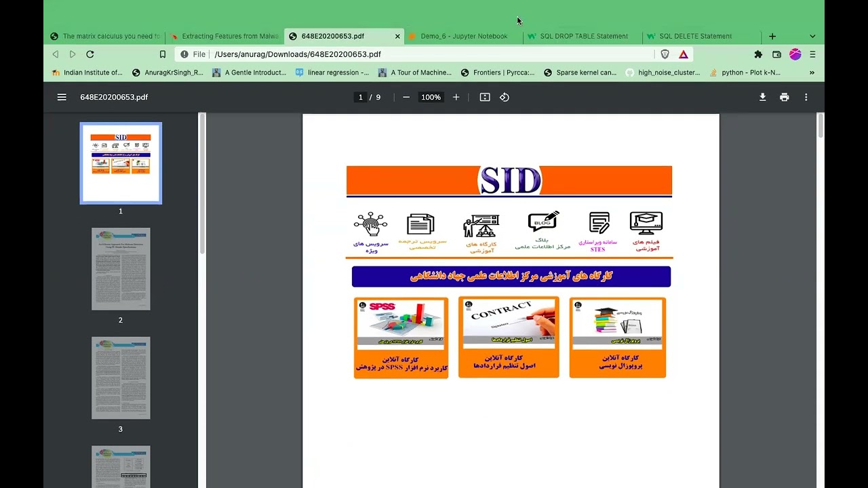The image size is (868, 488).
Task: Close the 648E20200653.pdf tab
Action: tap(397, 36)
